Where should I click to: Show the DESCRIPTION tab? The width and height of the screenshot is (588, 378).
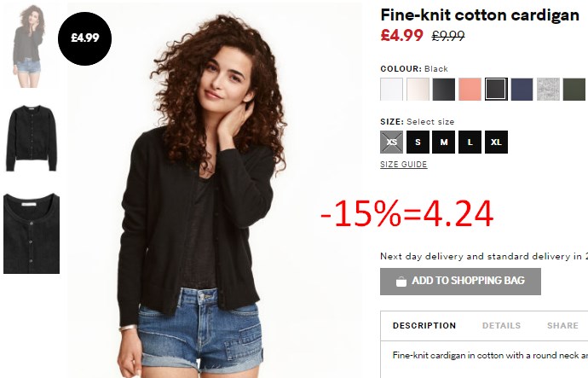(424, 325)
